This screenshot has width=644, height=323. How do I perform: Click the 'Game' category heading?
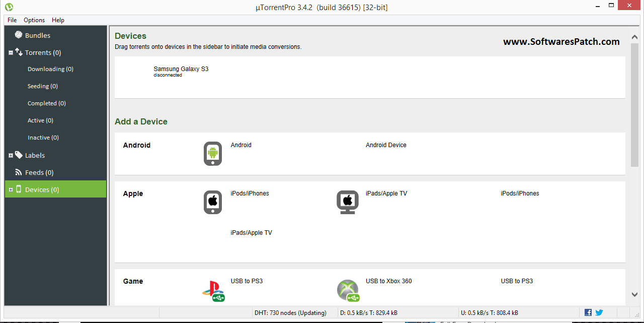point(133,281)
